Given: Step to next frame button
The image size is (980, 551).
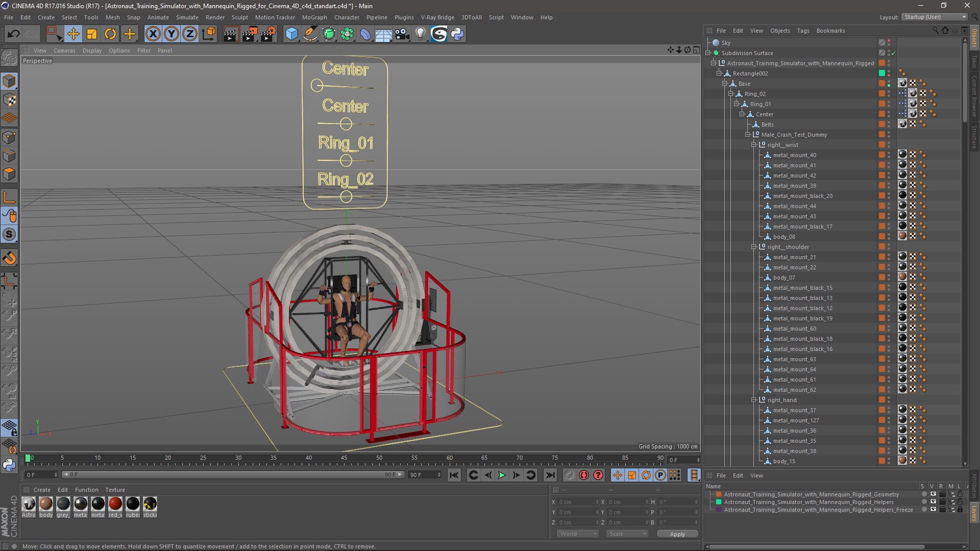Looking at the screenshot, I should [516, 475].
